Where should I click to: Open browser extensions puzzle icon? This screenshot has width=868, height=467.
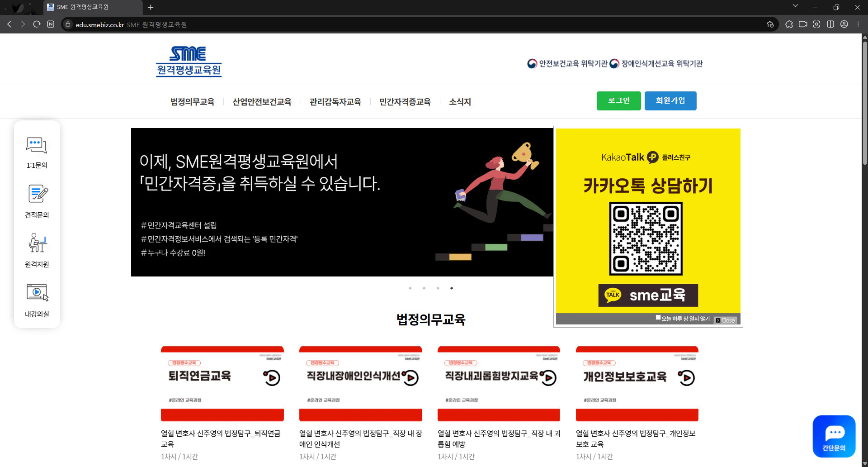coord(789,24)
